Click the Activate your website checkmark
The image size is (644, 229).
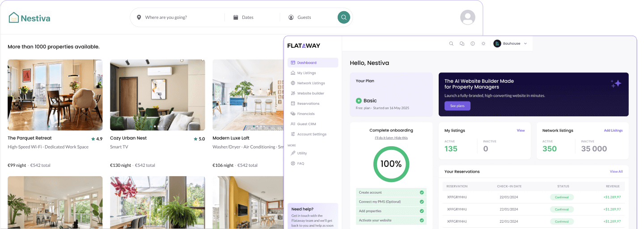point(422,220)
